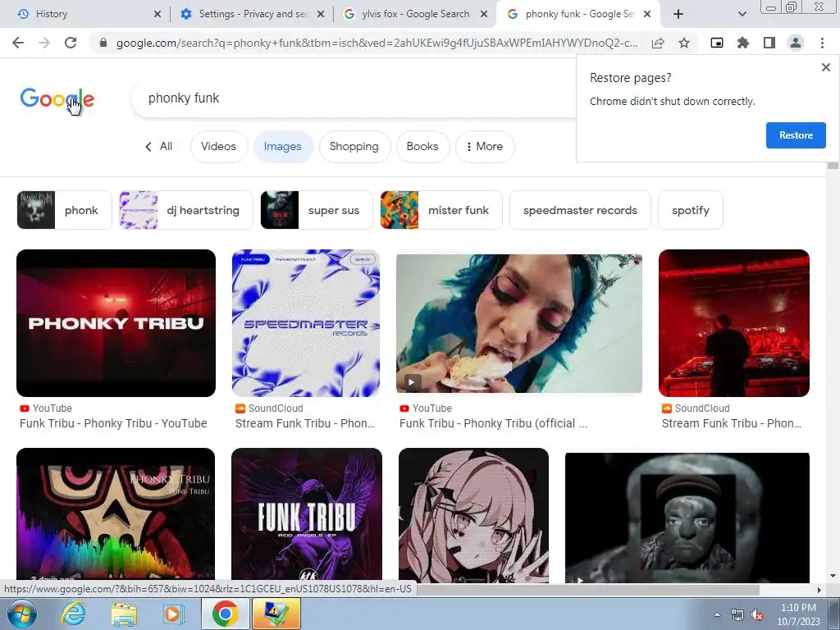840x630 pixels.
Task: Dismiss the Restore pages popup
Action: tap(825, 67)
